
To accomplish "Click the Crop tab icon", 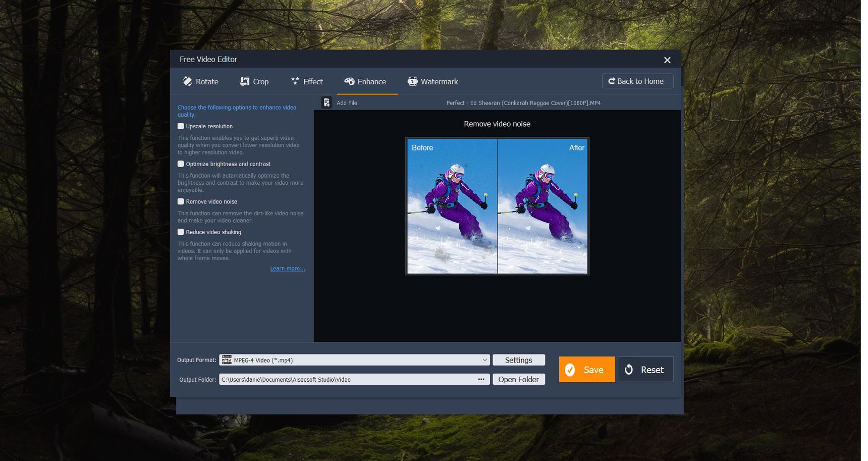I will coord(245,81).
